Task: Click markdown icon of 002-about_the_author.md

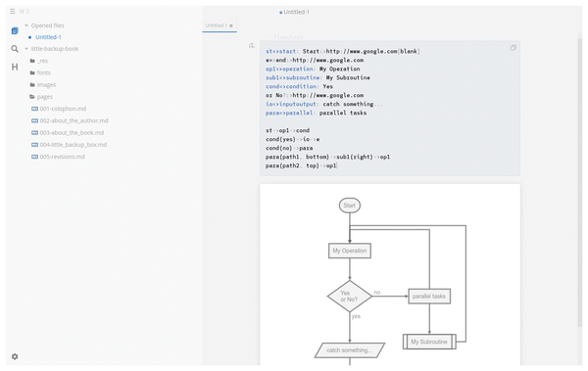Action: (x=34, y=120)
